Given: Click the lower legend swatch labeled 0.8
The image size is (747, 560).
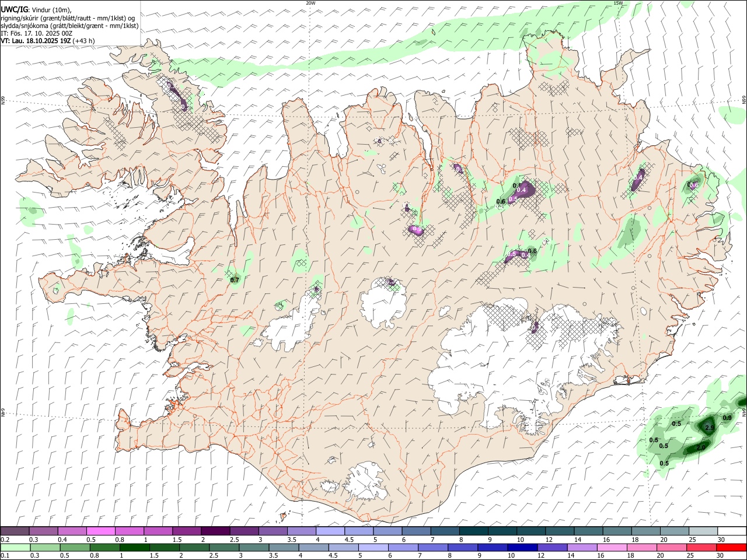Looking at the screenshot, I should click(105, 547).
